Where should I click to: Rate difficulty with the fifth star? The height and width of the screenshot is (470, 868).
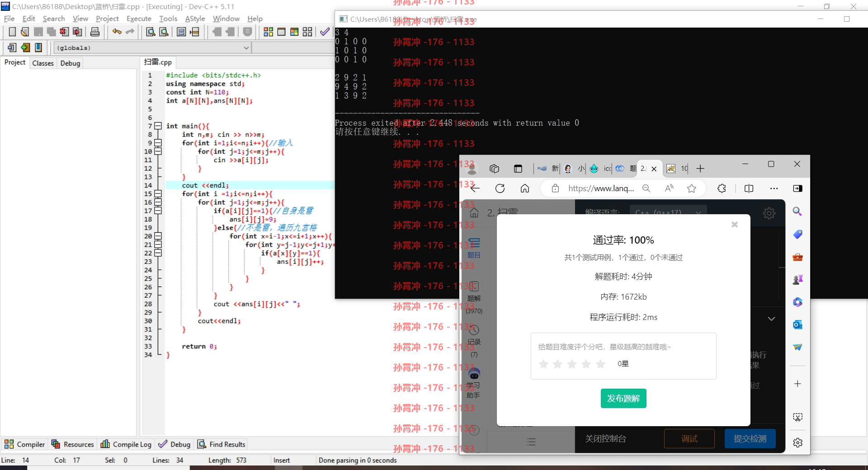600,364
